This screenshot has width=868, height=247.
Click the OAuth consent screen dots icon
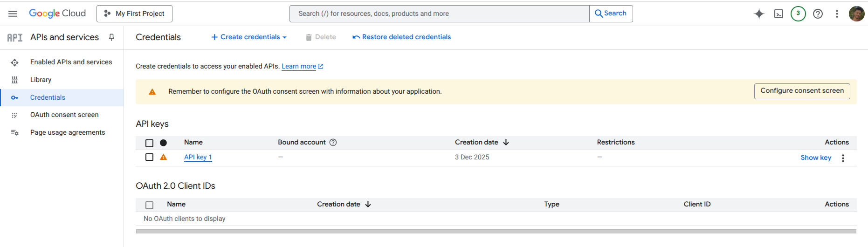pyautogui.click(x=14, y=115)
